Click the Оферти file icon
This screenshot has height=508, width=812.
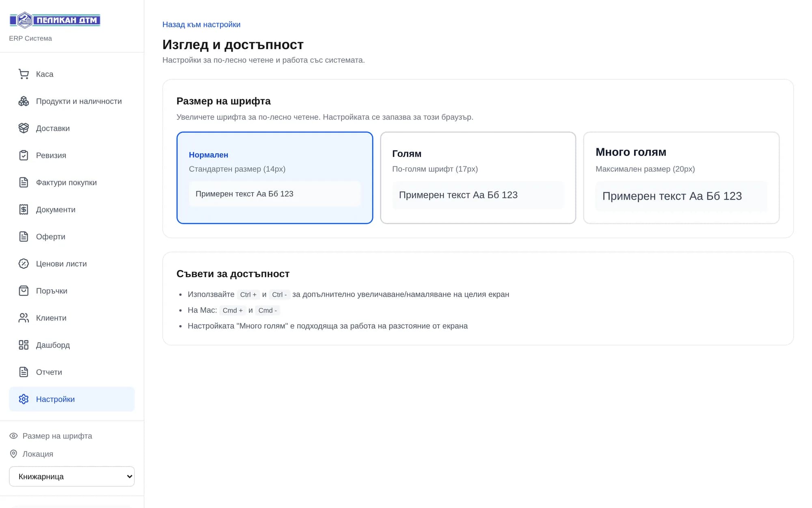click(24, 237)
